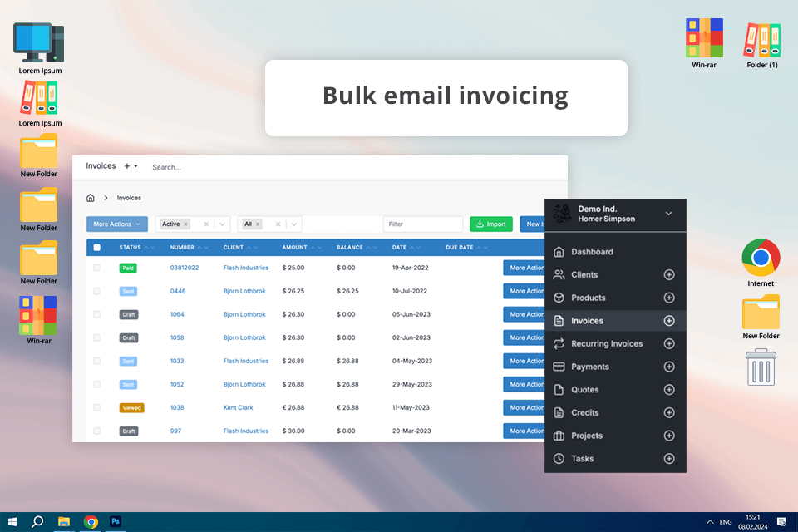Check the box for invoice 0446

96,291
